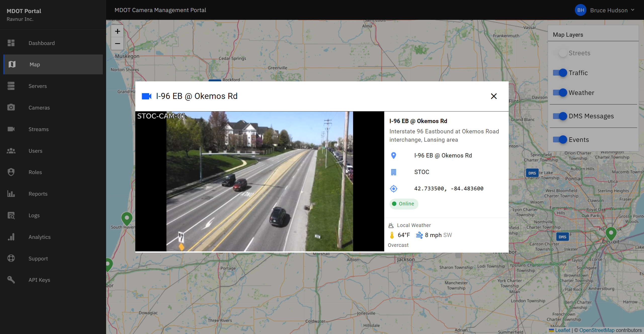The width and height of the screenshot is (644, 334).
Task: Click the Online status badge
Action: coord(403,204)
